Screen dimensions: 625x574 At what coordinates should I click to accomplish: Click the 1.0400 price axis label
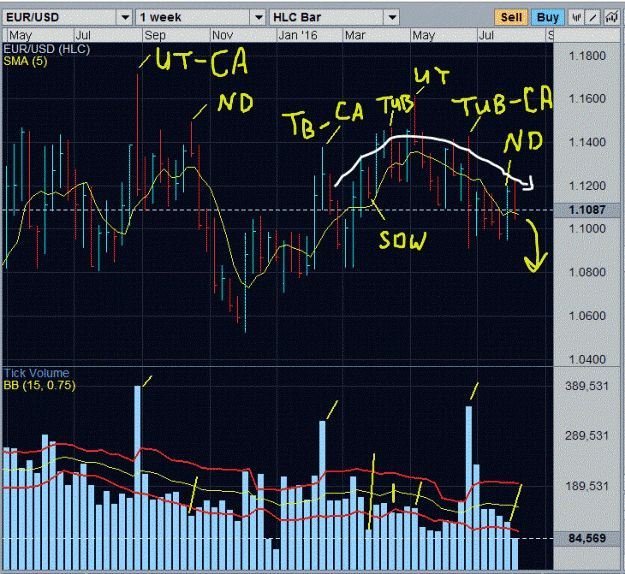tap(587, 360)
